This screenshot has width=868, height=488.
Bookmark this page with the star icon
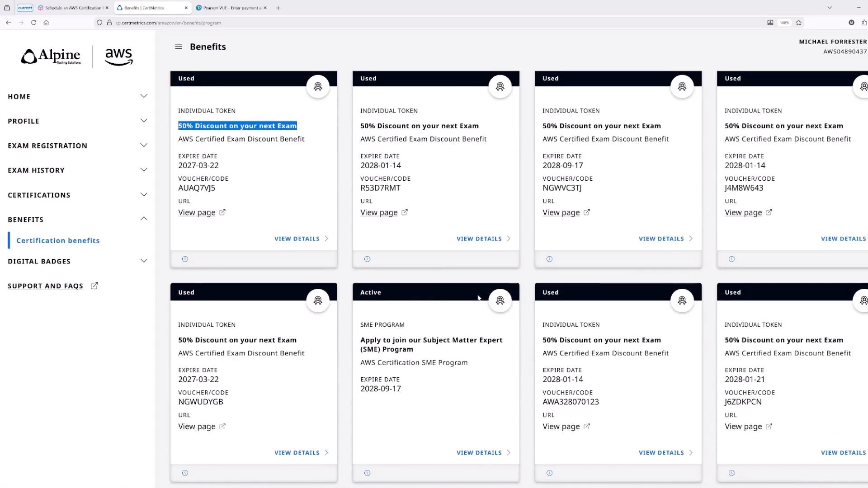point(799,23)
